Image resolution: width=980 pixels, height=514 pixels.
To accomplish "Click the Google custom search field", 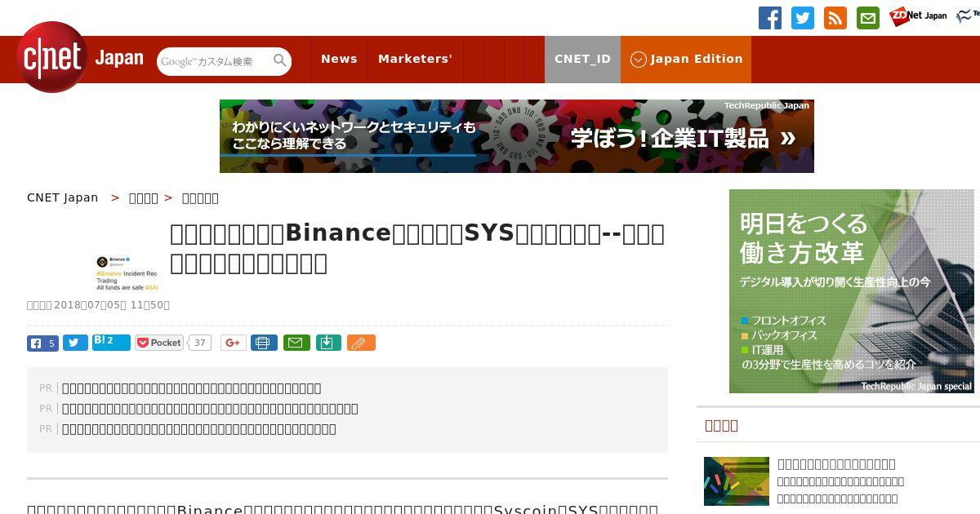I will 214,61.
